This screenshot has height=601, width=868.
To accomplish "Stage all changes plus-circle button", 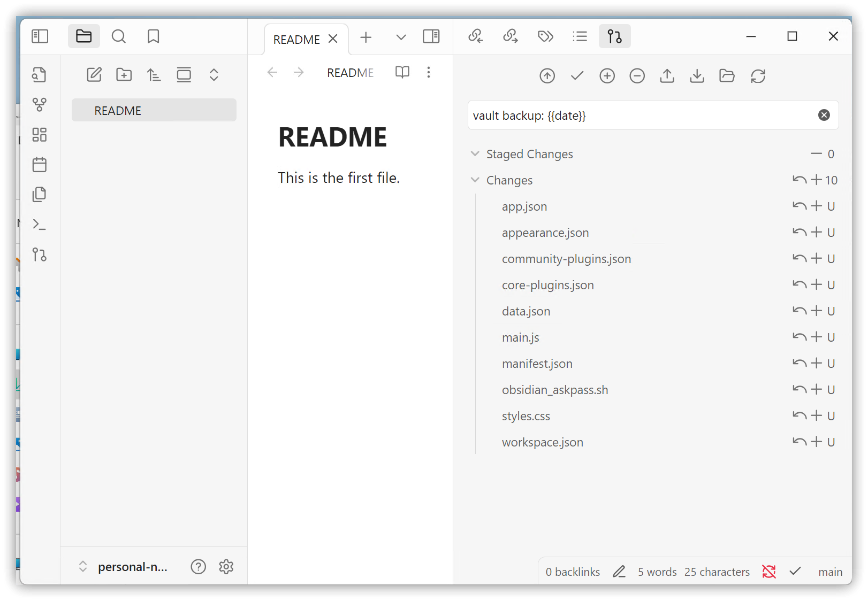I will tap(607, 76).
